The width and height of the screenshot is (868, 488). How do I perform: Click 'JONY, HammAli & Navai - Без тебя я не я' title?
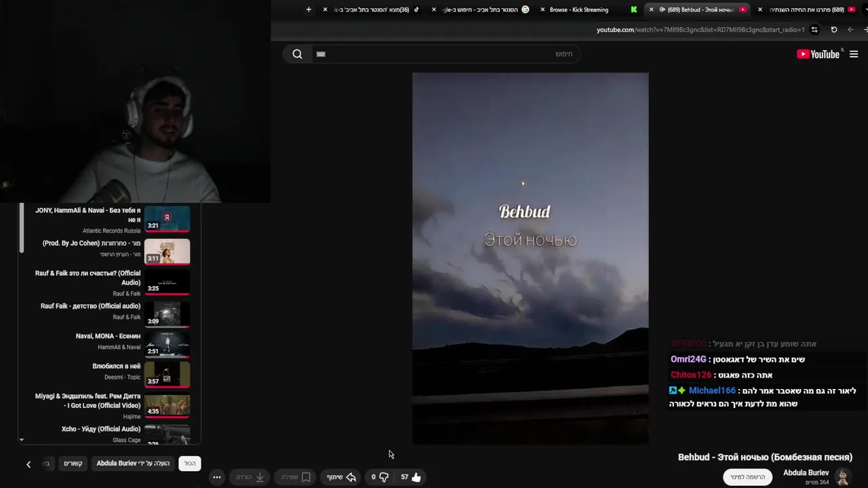pyautogui.click(x=87, y=215)
